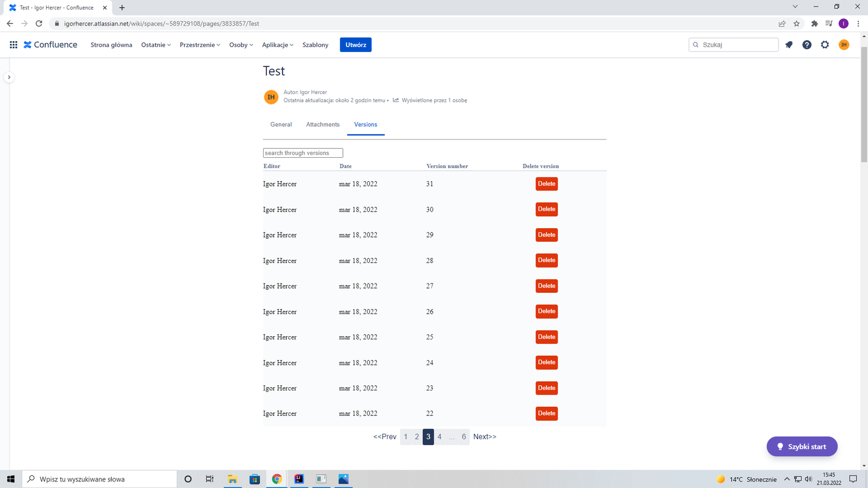
Task: Delete version 30
Action: (x=546, y=209)
